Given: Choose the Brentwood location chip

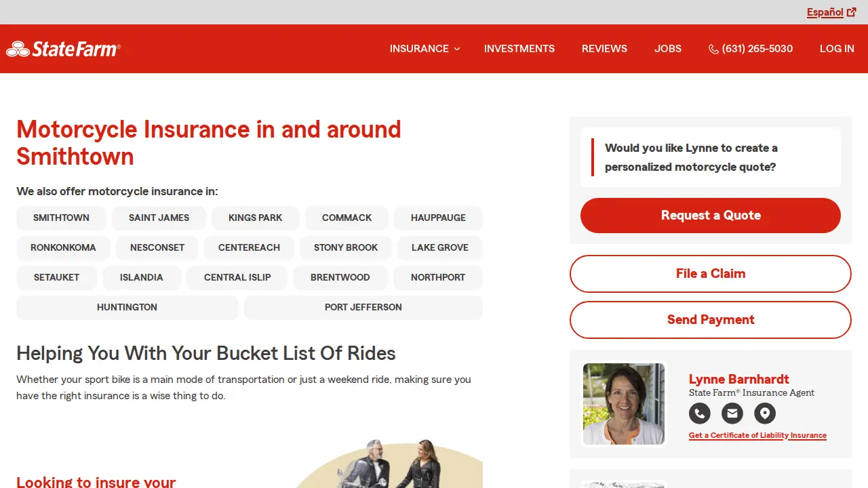Looking at the screenshot, I should click(340, 277).
